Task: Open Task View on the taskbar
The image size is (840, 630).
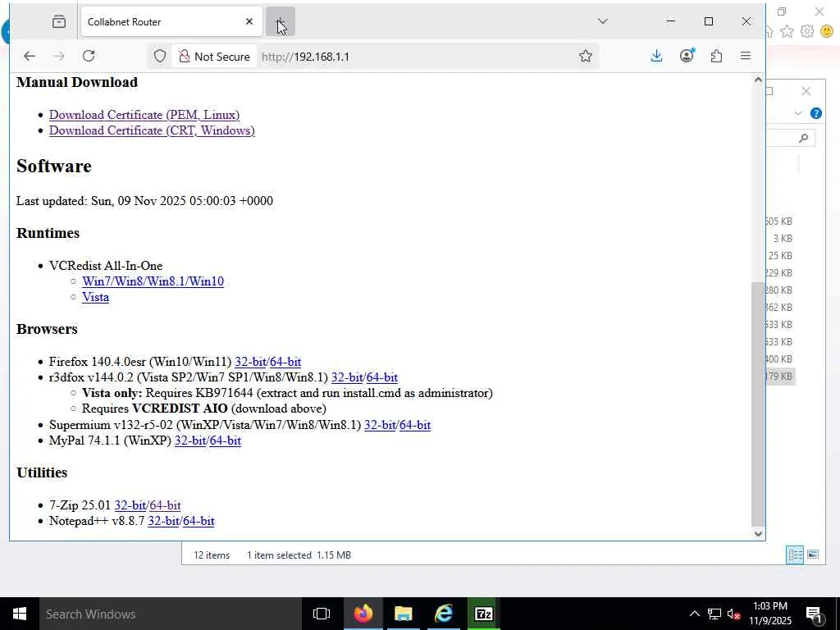Action: pos(322,614)
